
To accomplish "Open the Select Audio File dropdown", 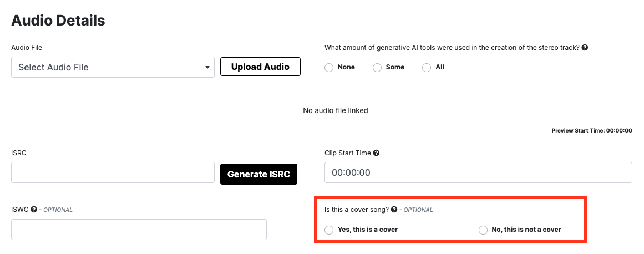I will point(113,67).
